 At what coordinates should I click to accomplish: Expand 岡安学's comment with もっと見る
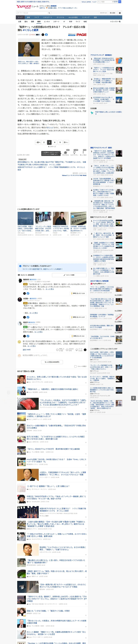point(39,332)
